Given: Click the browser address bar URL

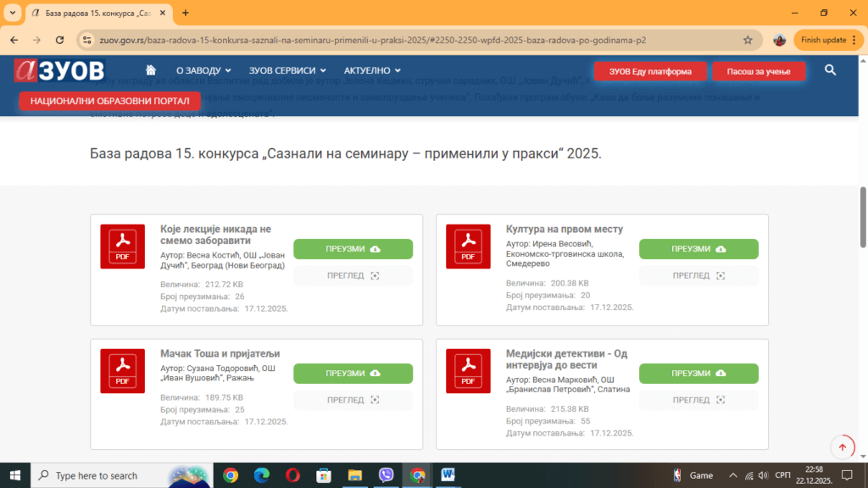Looking at the screenshot, I should tap(373, 40).
